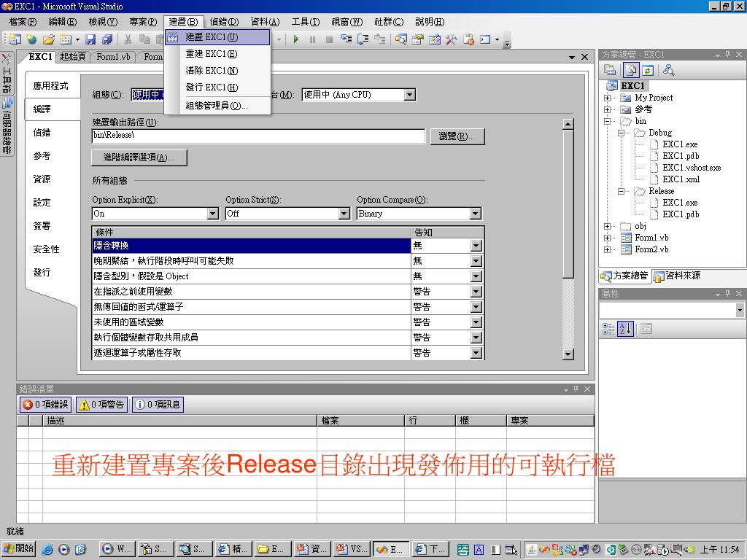Select EXC1.pdb under the Release folder
Image resolution: width=747 pixels, height=560 pixels.
pyautogui.click(x=681, y=214)
